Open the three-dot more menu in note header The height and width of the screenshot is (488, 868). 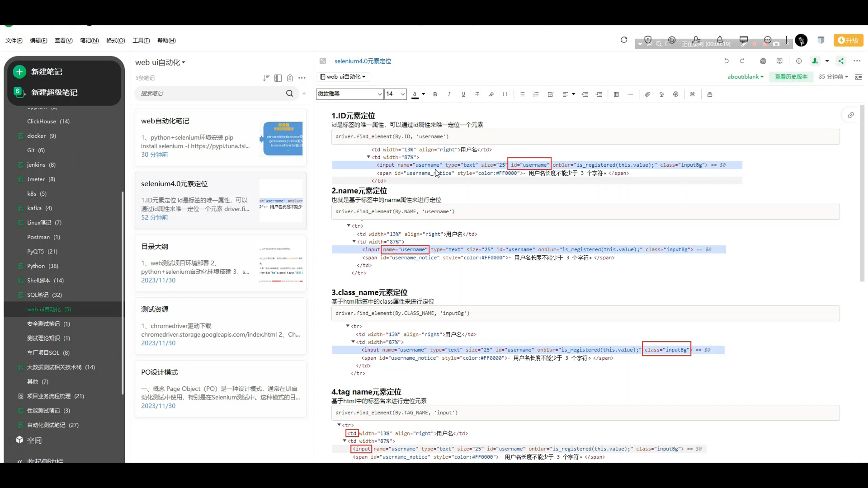[857, 61]
